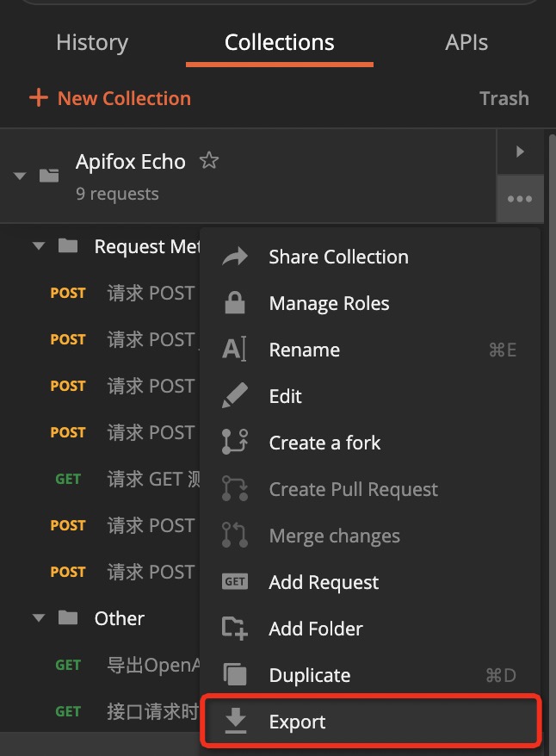The image size is (556, 756).
Task: Click the share arrow icon beside Share Collection
Action: coord(233,256)
